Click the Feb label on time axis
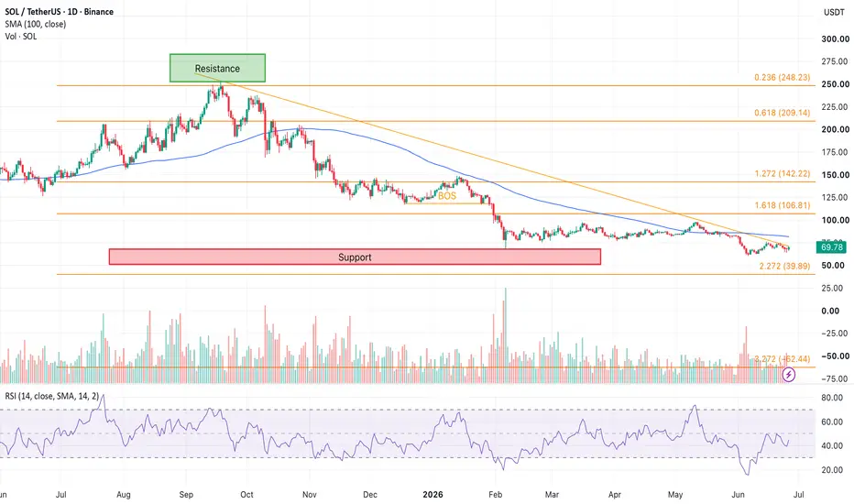 [x=495, y=495]
